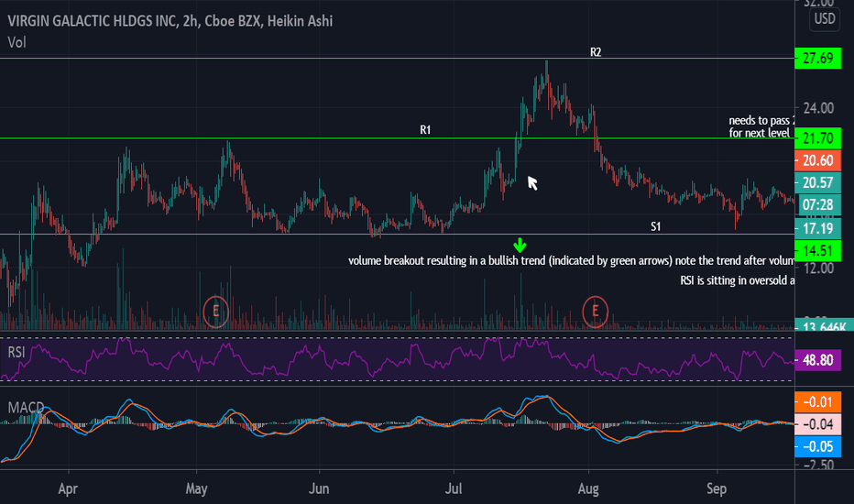
Task: Click the red 20.60 price label
Action: (x=818, y=160)
